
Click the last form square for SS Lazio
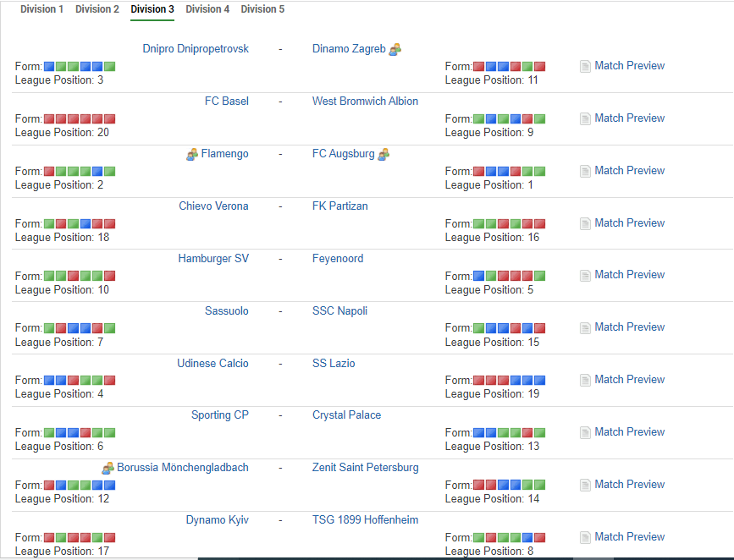[540, 381]
